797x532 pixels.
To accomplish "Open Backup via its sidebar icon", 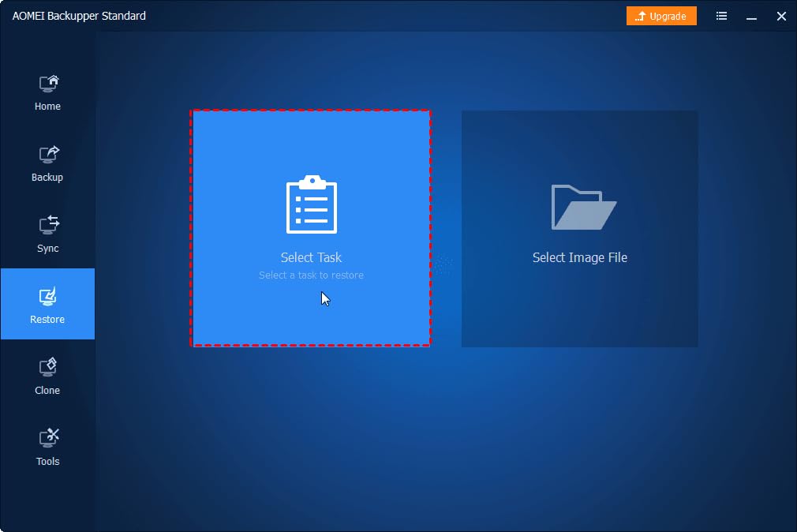I will (48, 155).
